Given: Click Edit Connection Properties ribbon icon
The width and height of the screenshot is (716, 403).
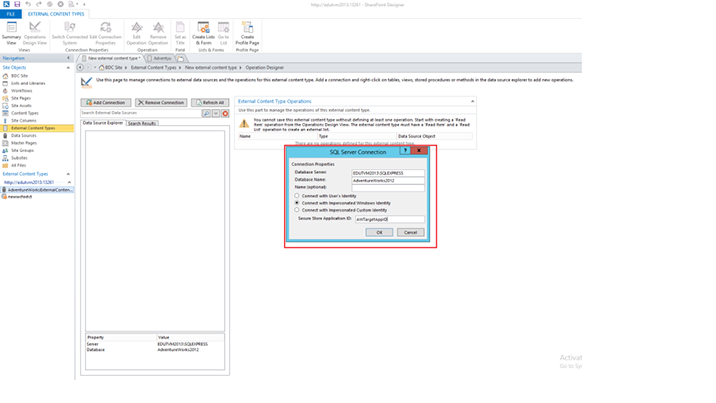Looking at the screenshot, I should click(x=105, y=33).
